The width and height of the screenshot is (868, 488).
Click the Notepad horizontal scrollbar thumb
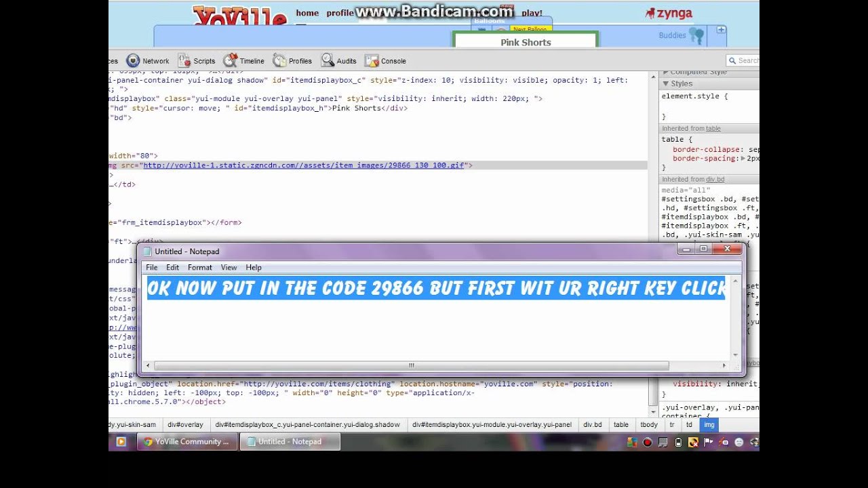pyautogui.click(x=411, y=366)
